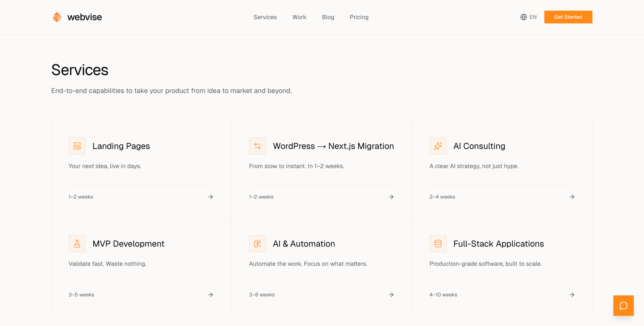
Task: Follow the arrow link on Full-Stack Applications card
Action: (572, 295)
